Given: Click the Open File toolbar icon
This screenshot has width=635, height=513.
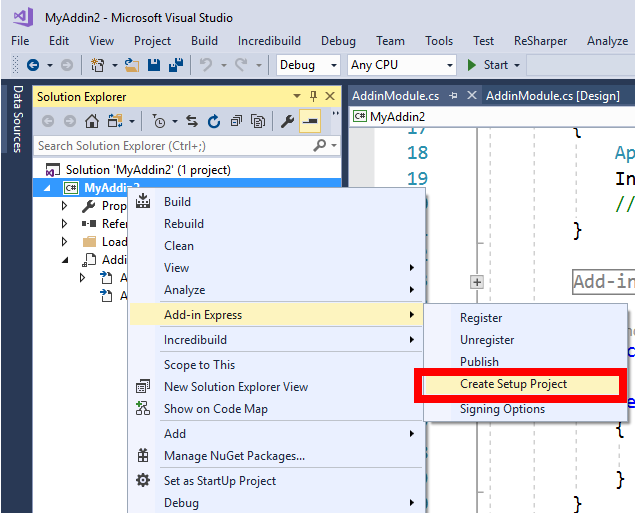Looking at the screenshot, I should tap(131, 65).
